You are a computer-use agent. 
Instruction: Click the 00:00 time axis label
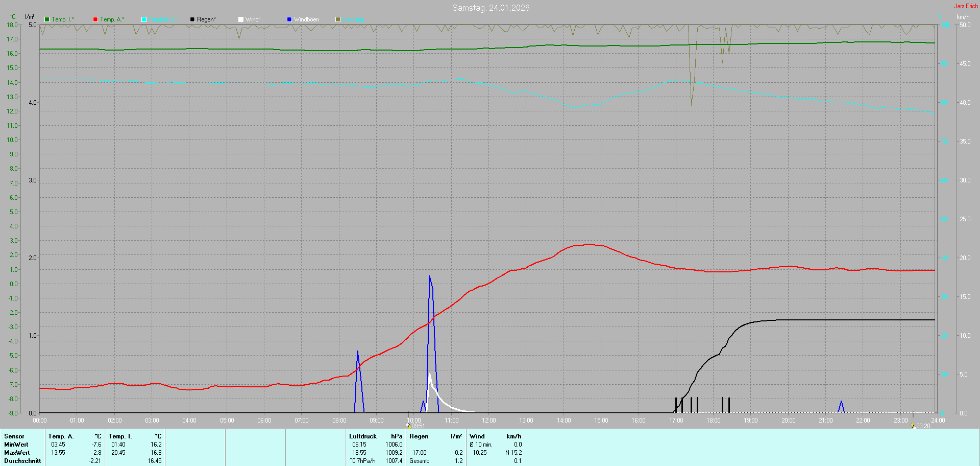point(40,421)
